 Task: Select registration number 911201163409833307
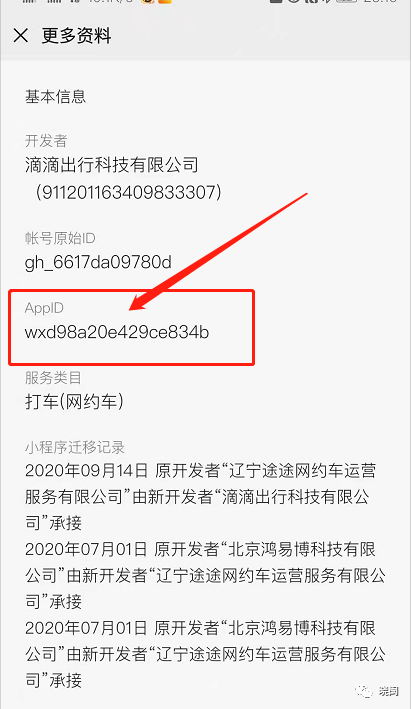[128, 192]
